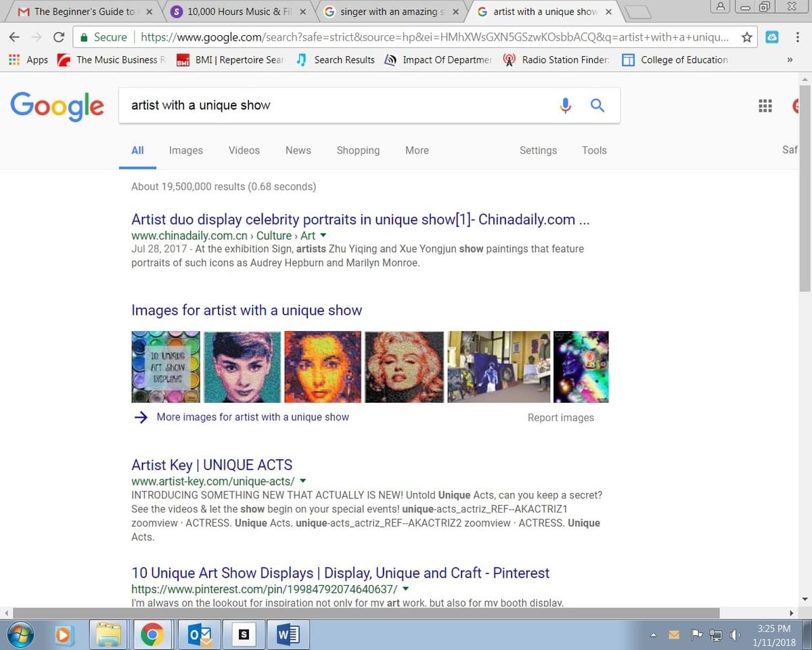Open the 'Artist Key | UNIQUE ACTS' result
The height and width of the screenshot is (650, 812).
[212, 465]
